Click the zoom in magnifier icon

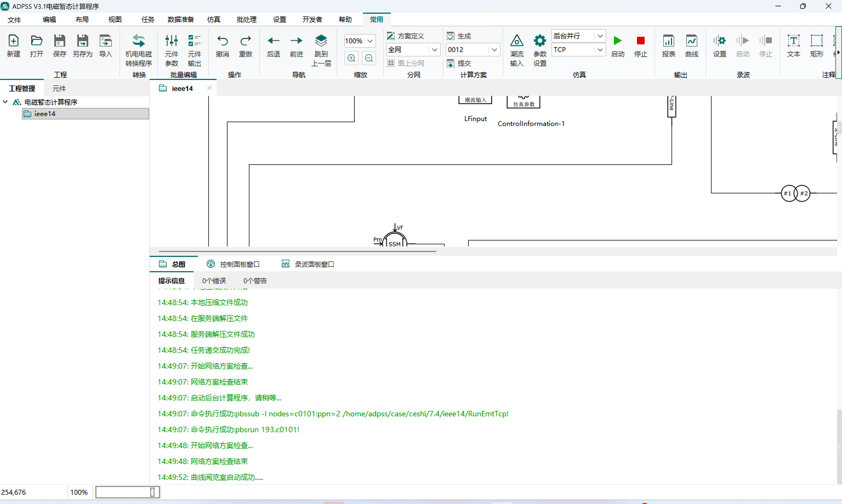coord(351,58)
